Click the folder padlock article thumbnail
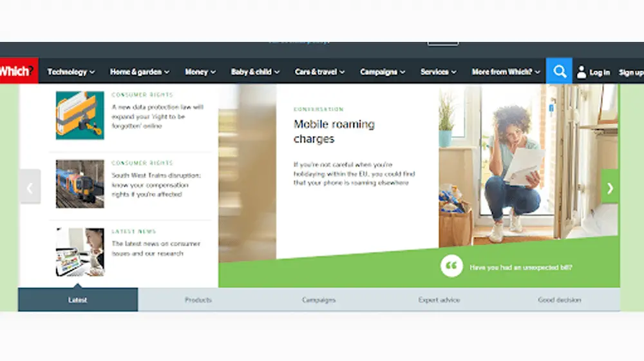Screen dimensions: 644x361 (80, 115)
